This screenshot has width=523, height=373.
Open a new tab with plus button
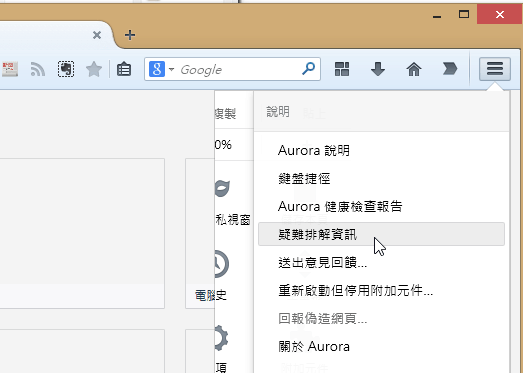[130, 35]
